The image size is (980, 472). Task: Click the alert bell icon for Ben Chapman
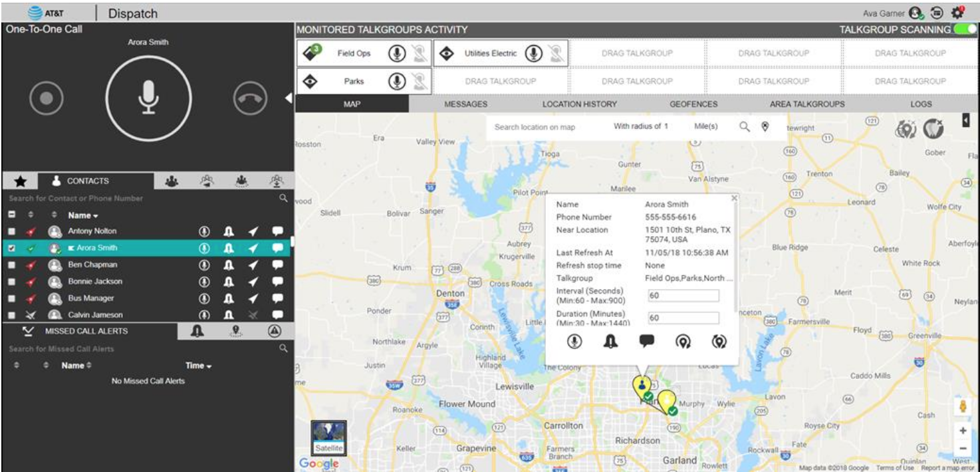point(229,265)
